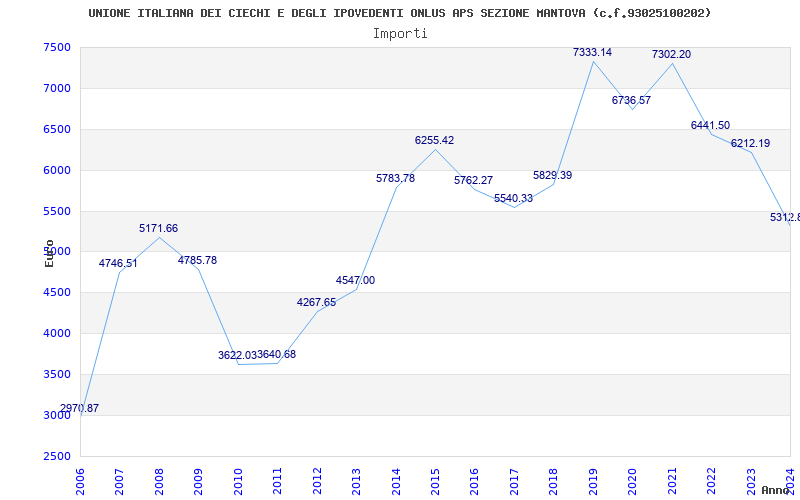Click the x-axis year 2021
Screen dimensions: 800x500
coord(672,482)
